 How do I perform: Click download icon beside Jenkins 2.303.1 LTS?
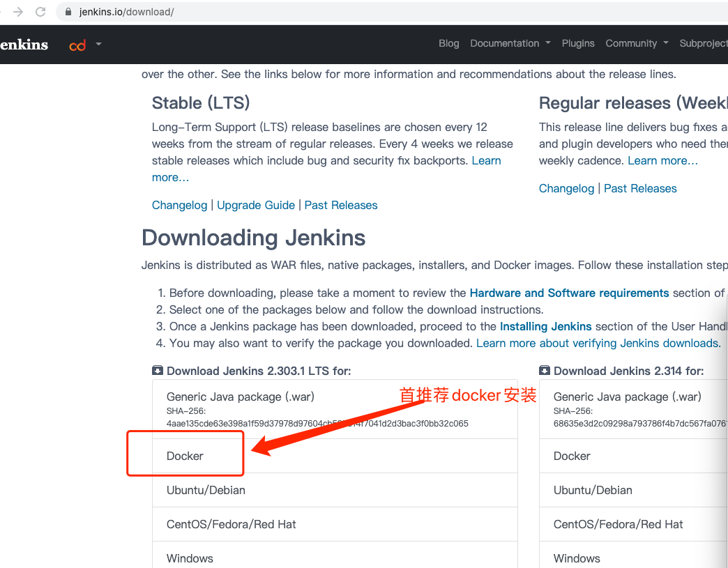click(x=158, y=370)
